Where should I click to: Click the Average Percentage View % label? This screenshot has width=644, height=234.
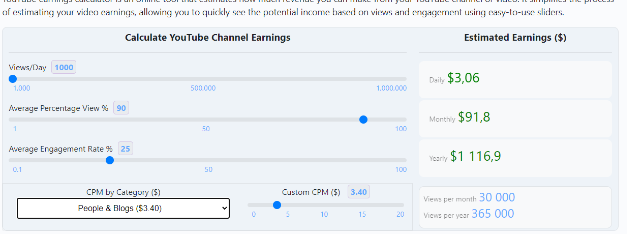click(x=58, y=108)
